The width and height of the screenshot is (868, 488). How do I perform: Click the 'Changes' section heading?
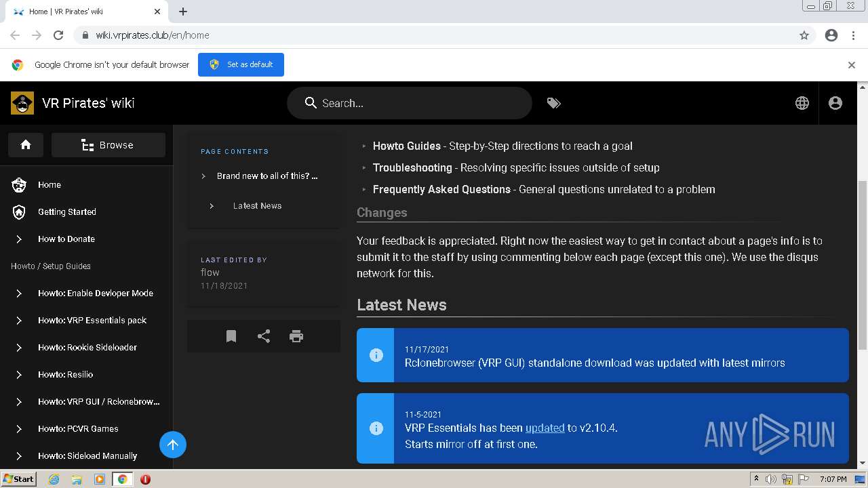[382, 212]
